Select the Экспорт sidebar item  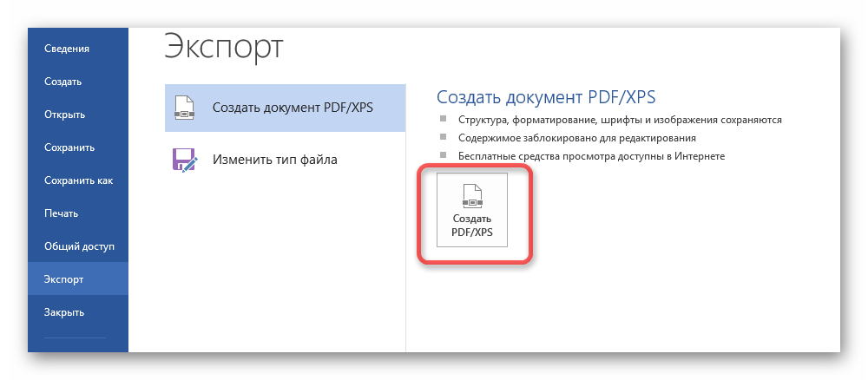[x=78, y=278]
